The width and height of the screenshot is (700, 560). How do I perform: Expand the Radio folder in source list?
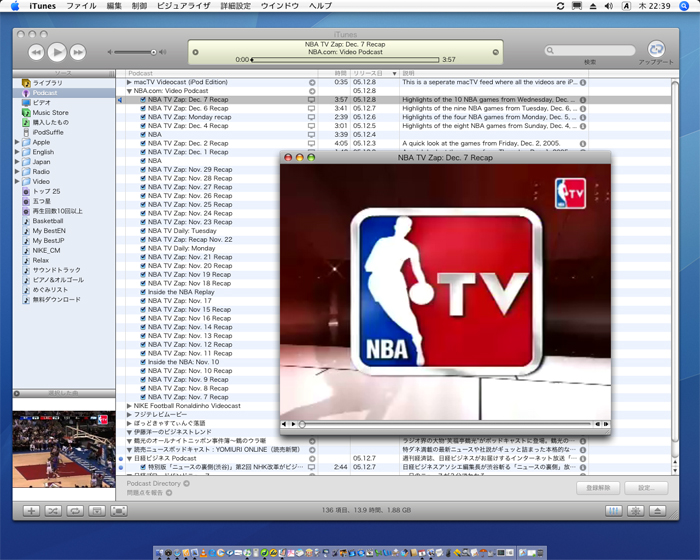click(17, 171)
